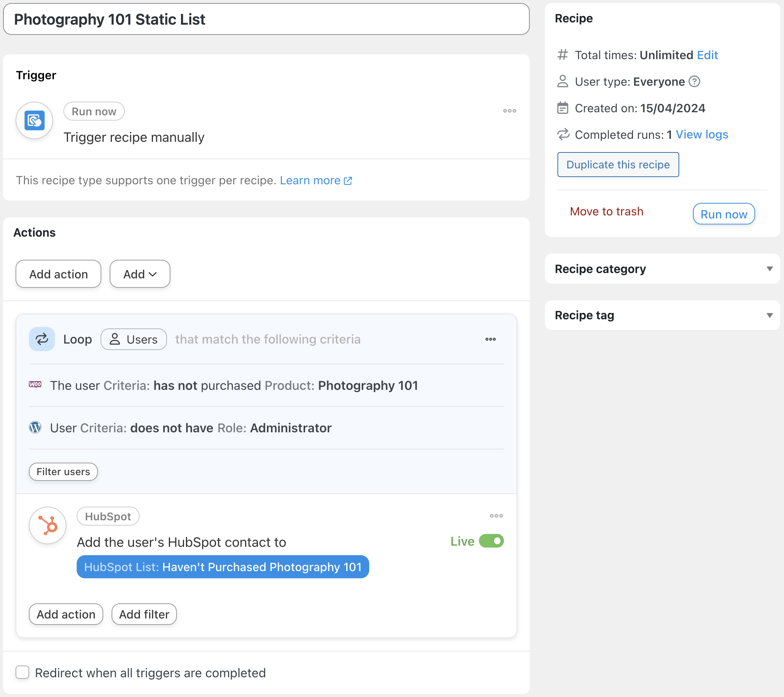Click the Filter users button
Viewport: 784px width, 697px height.
point(63,472)
